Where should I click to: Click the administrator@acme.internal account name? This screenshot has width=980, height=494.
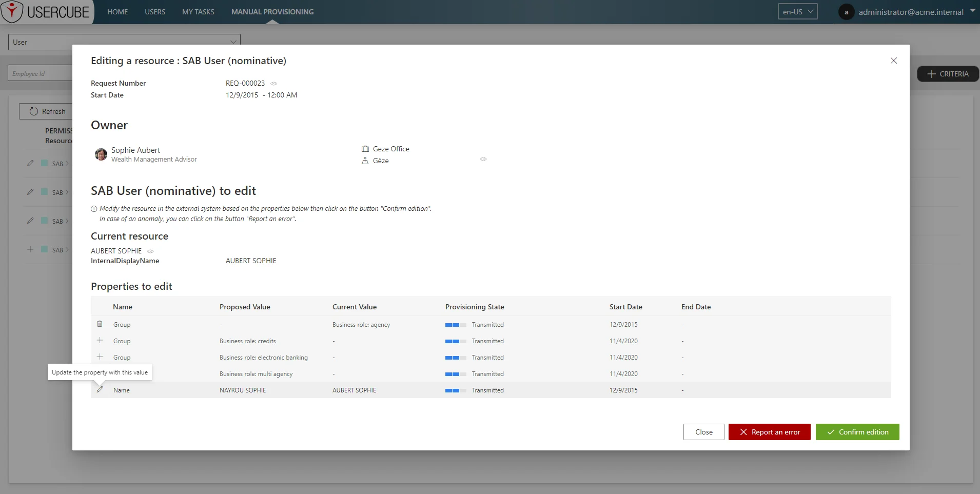(x=911, y=12)
